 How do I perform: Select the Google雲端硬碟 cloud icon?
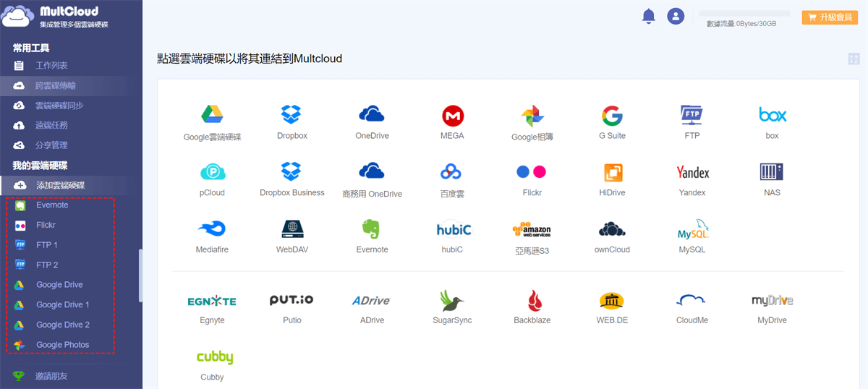pyautogui.click(x=212, y=114)
